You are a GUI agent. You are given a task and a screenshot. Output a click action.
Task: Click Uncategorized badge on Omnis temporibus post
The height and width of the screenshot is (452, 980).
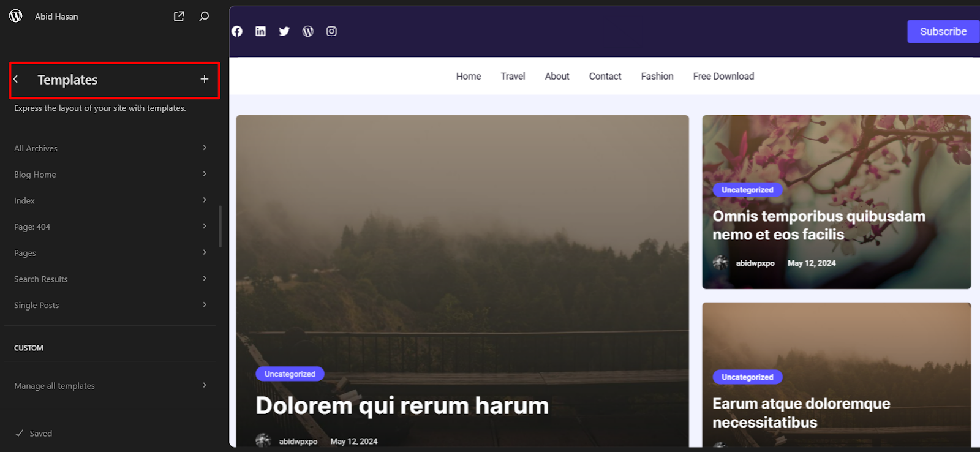747,190
